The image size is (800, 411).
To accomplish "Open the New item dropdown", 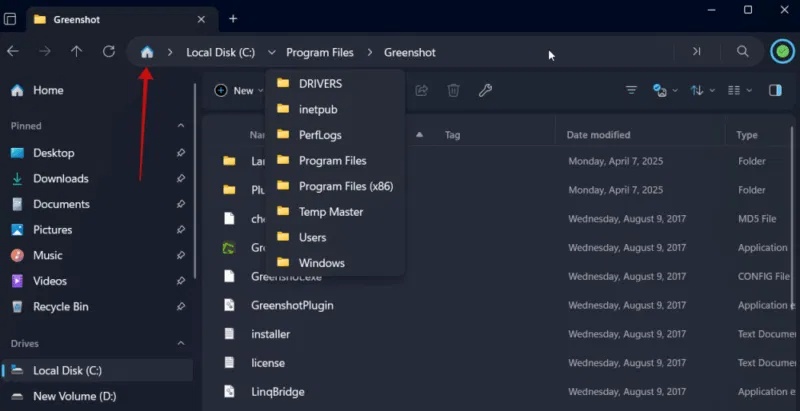I will [239, 90].
